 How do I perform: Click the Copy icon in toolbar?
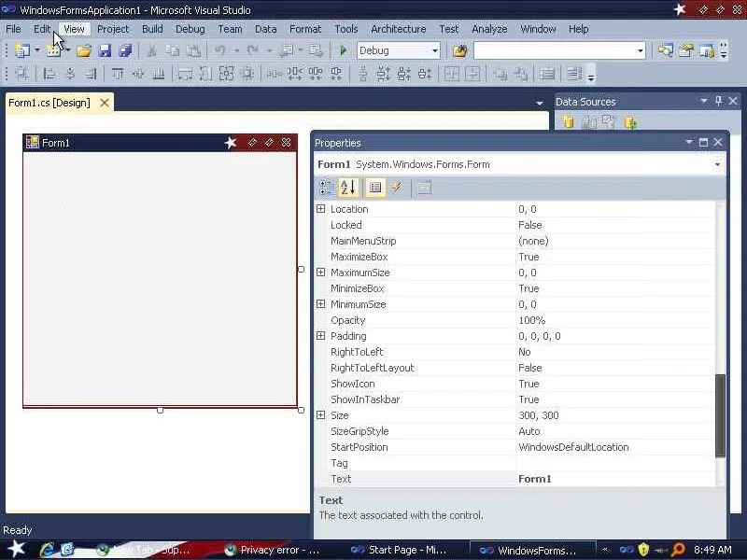click(x=172, y=50)
